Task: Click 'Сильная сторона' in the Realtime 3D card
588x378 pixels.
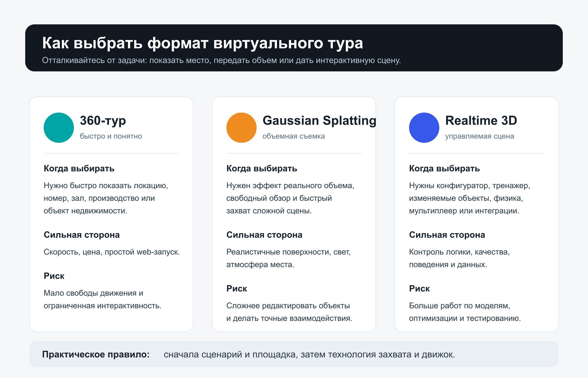Action: pos(447,235)
